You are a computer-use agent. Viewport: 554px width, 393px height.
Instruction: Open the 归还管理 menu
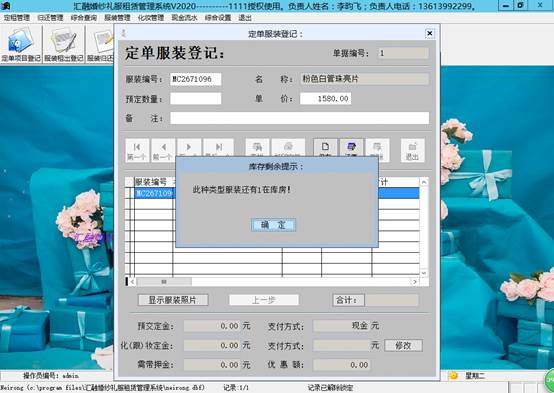(50, 18)
